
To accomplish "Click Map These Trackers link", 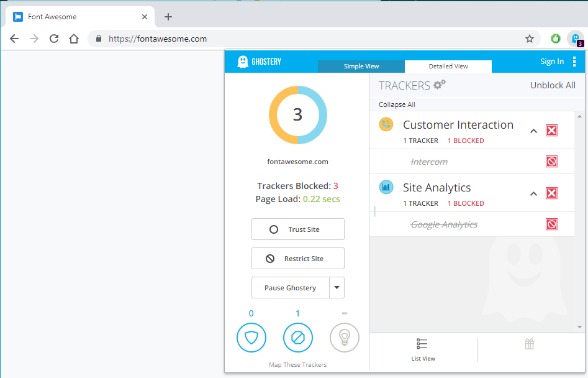I will [298, 364].
